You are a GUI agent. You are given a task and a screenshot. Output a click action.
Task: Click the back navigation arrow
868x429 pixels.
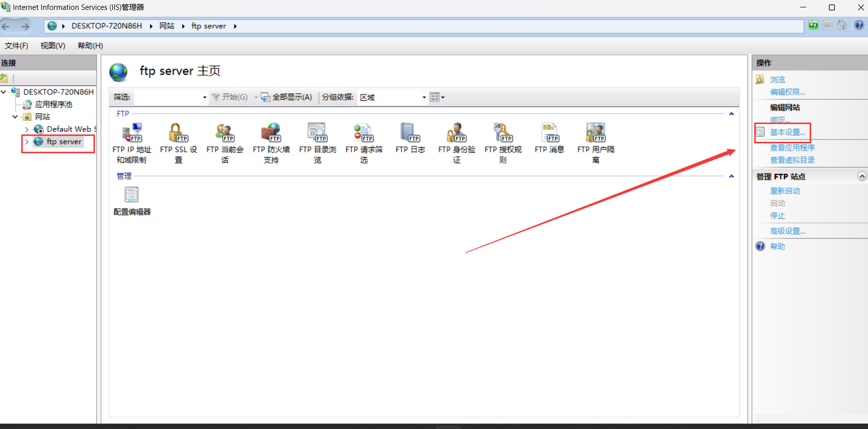click(x=6, y=26)
